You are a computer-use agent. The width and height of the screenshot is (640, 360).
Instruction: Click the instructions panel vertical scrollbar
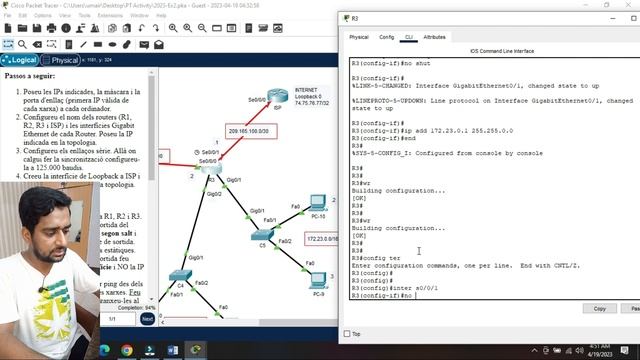point(151,128)
